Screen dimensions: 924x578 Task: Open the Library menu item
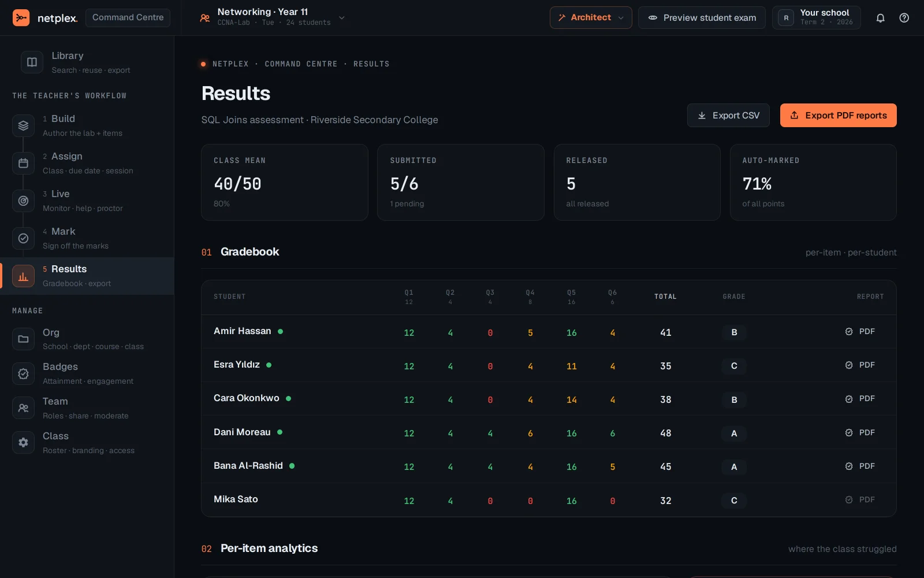[87, 62]
